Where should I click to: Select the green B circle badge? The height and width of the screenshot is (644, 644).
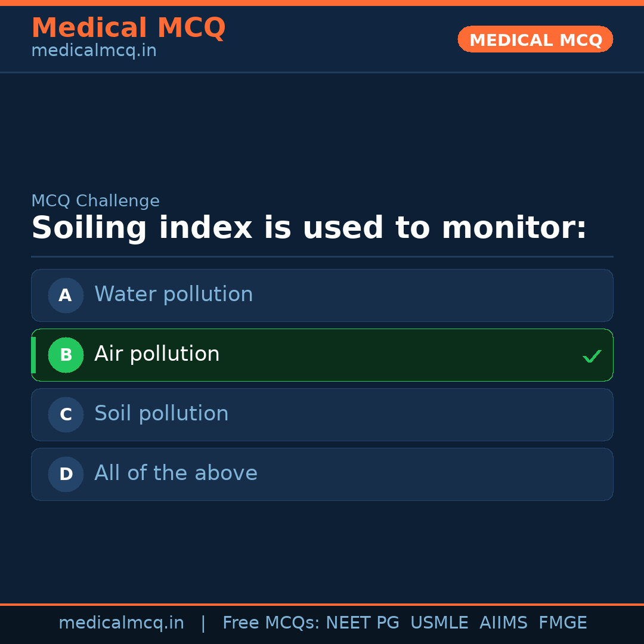pos(66,355)
